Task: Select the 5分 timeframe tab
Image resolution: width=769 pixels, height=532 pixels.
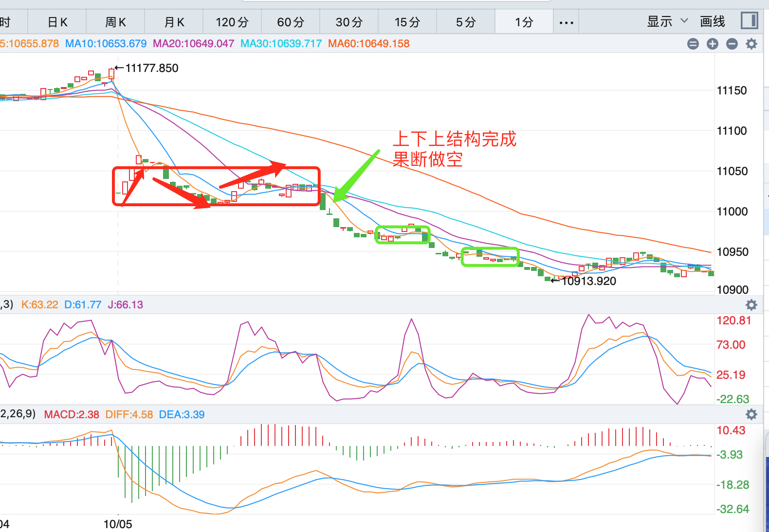Action: pos(466,22)
